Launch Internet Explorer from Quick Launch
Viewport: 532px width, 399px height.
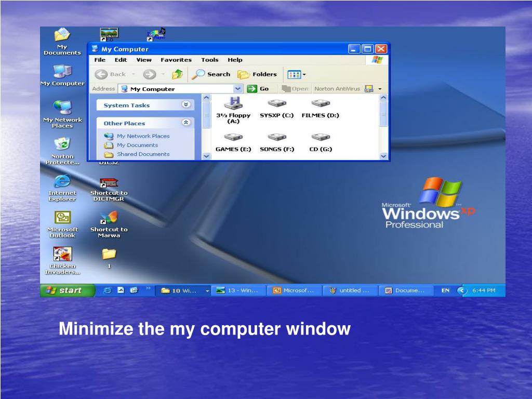tap(107, 290)
